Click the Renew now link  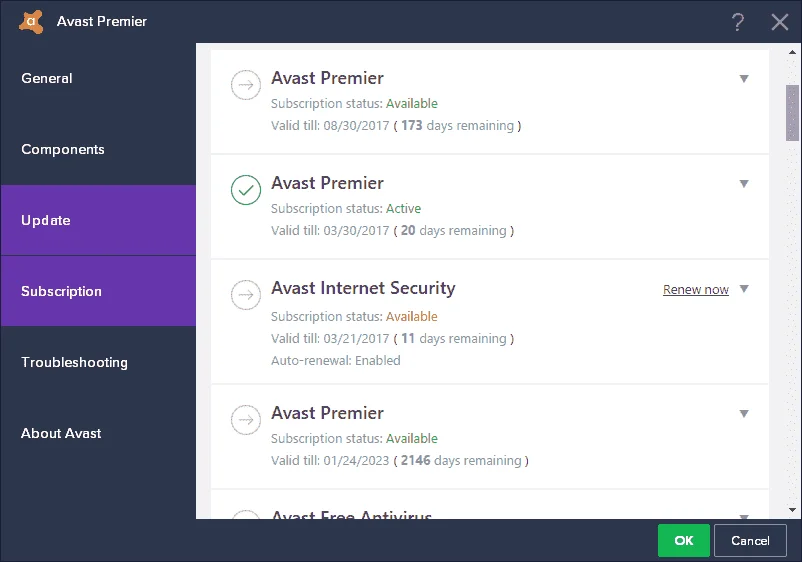coord(696,289)
